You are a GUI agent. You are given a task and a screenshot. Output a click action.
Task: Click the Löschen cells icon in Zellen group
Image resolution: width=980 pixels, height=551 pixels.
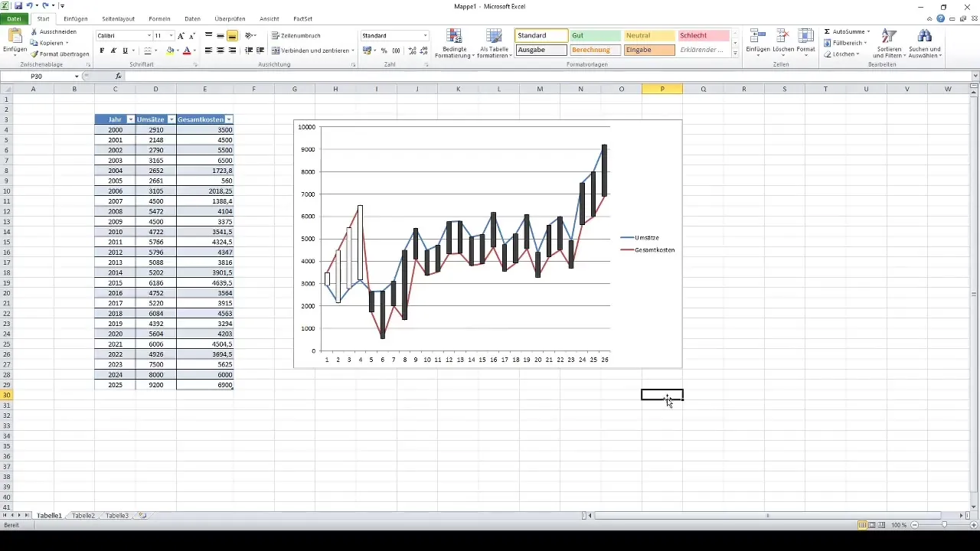(782, 37)
